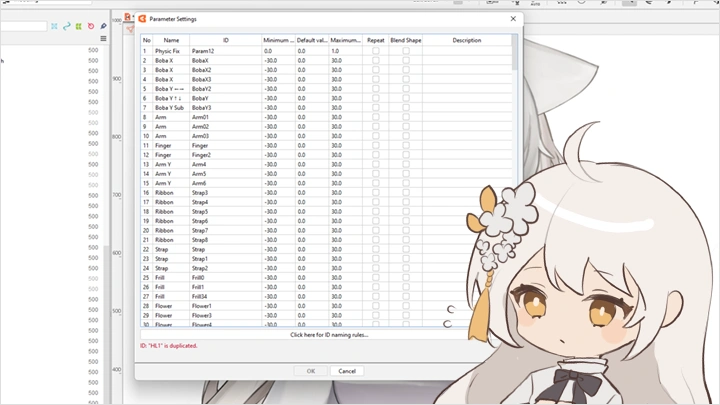Click the ID column header
This screenshot has height=405, width=720.
click(225, 41)
